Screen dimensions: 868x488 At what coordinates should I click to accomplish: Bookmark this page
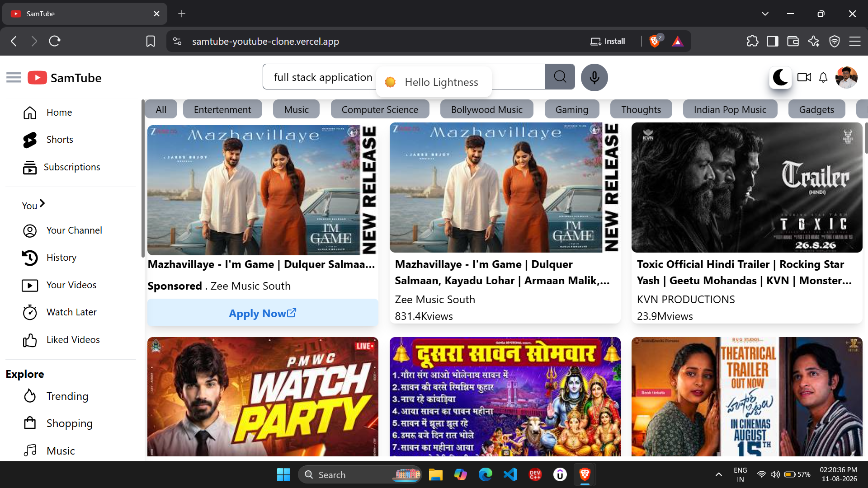pyautogui.click(x=151, y=41)
